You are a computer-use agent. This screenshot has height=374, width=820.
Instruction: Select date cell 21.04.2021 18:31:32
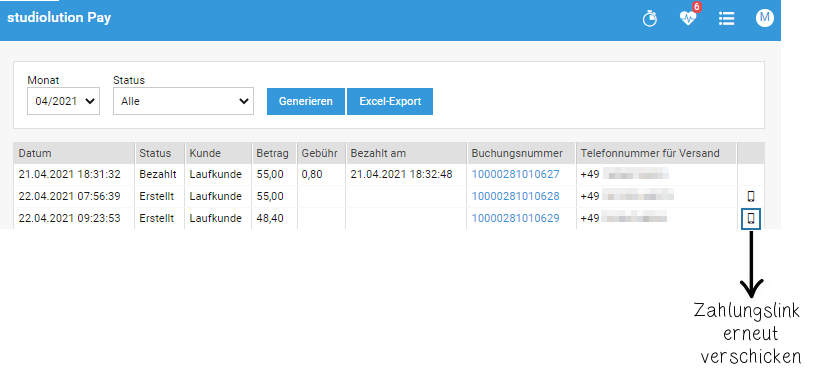(x=70, y=175)
